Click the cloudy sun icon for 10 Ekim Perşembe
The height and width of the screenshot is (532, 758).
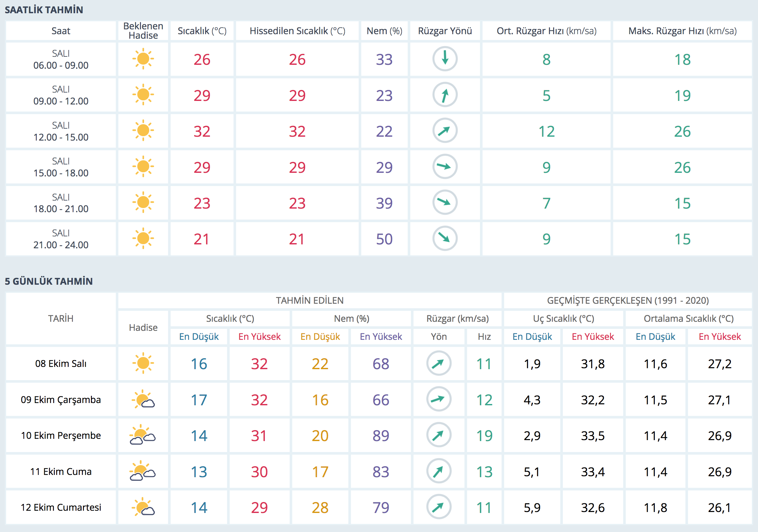pyautogui.click(x=143, y=435)
